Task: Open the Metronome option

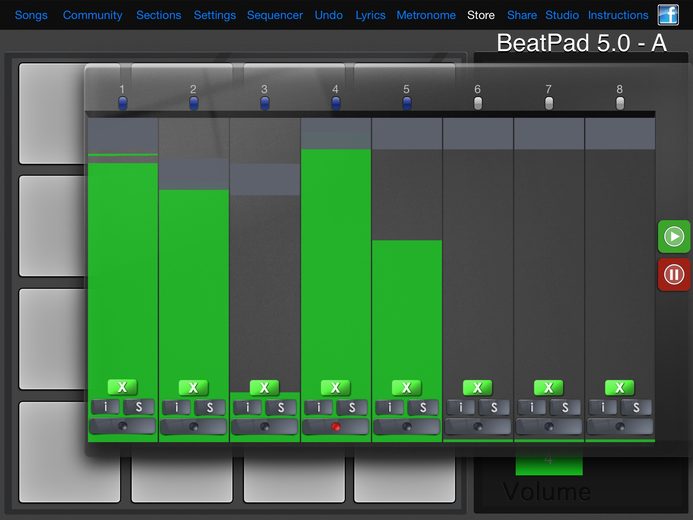Action: [426, 15]
